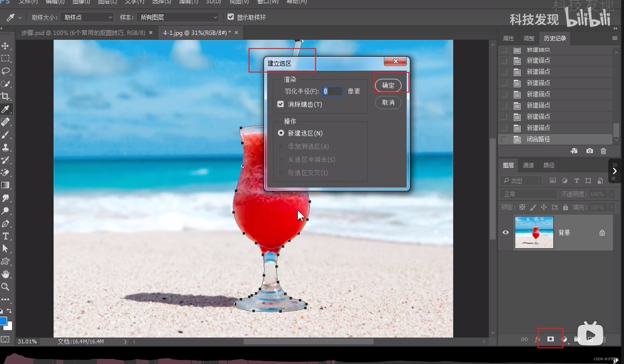The height and width of the screenshot is (364, 624).
Task: Select the Crop tool
Action: click(x=5, y=96)
